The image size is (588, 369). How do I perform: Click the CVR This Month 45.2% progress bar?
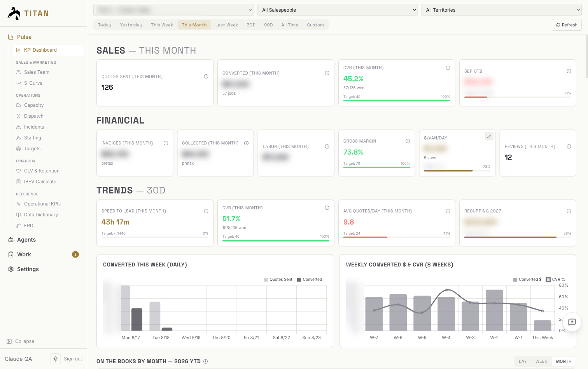397,101
